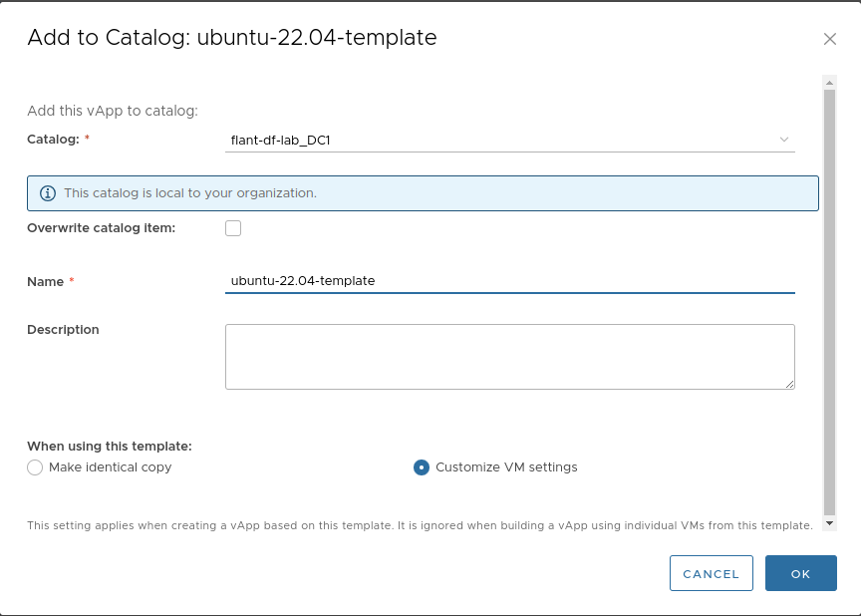This screenshot has width=861, height=616.
Task: Grab the Description box resize handle
Action: pos(789,384)
